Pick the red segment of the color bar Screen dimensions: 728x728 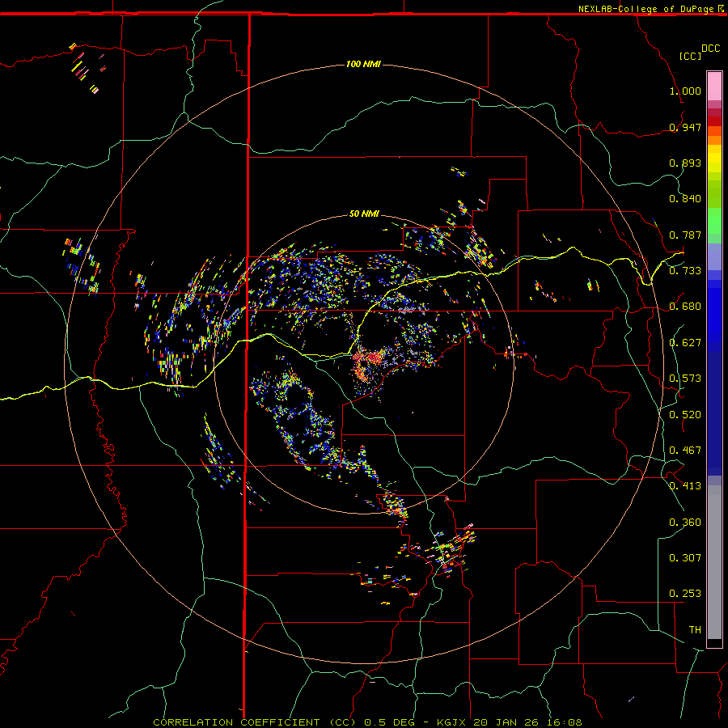point(714,121)
